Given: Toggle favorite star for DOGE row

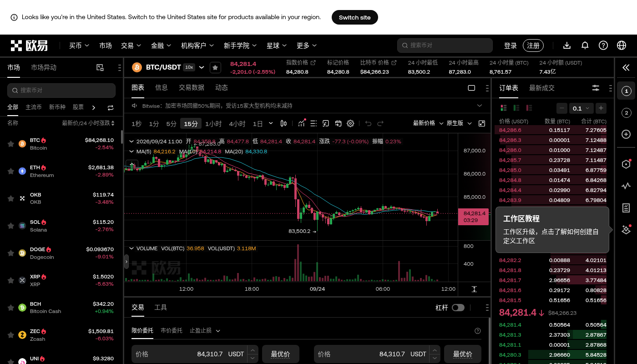Looking at the screenshot, I should coord(10,253).
